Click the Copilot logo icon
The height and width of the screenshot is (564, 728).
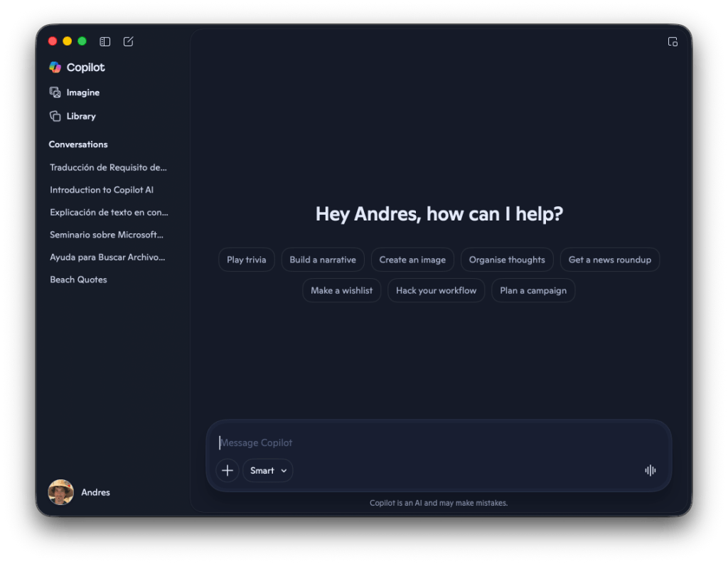click(55, 68)
